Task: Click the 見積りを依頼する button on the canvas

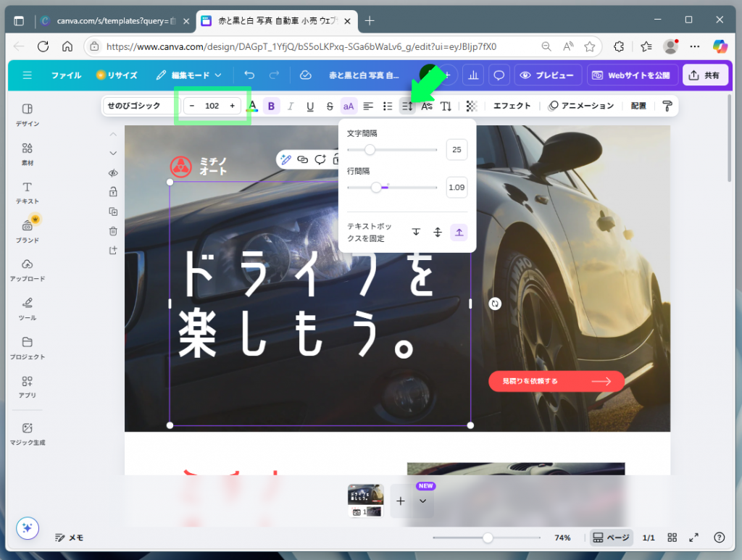Action: [556, 381]
